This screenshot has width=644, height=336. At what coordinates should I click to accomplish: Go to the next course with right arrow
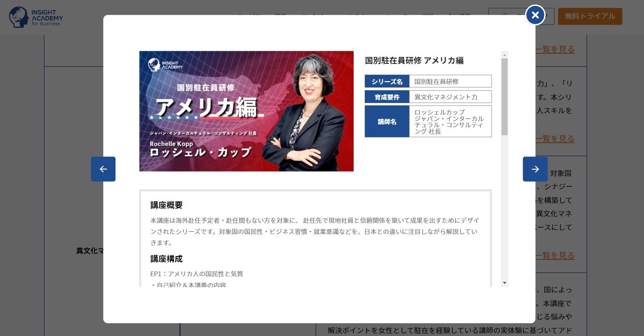(x=535, y=169)
